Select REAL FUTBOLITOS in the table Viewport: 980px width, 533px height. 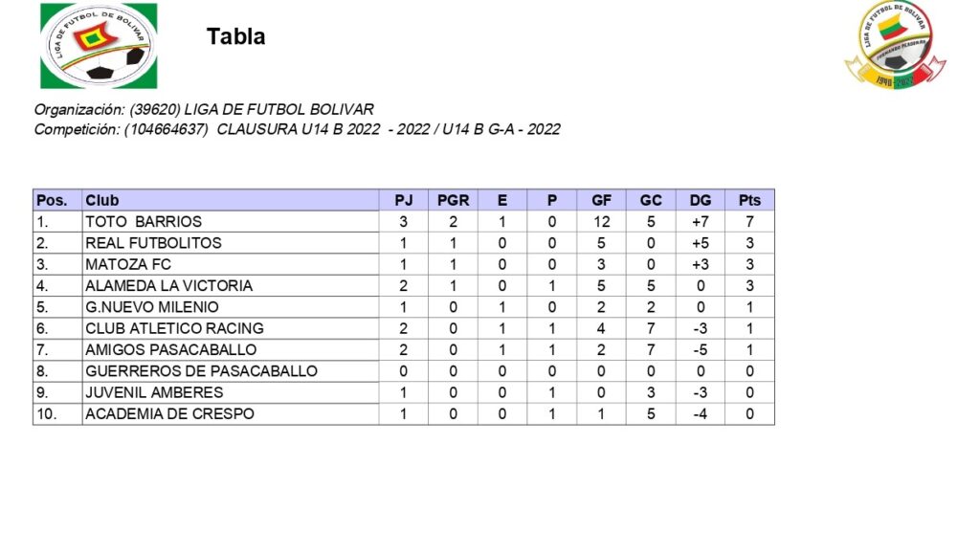pyautogui.click(x=153, y=243)
